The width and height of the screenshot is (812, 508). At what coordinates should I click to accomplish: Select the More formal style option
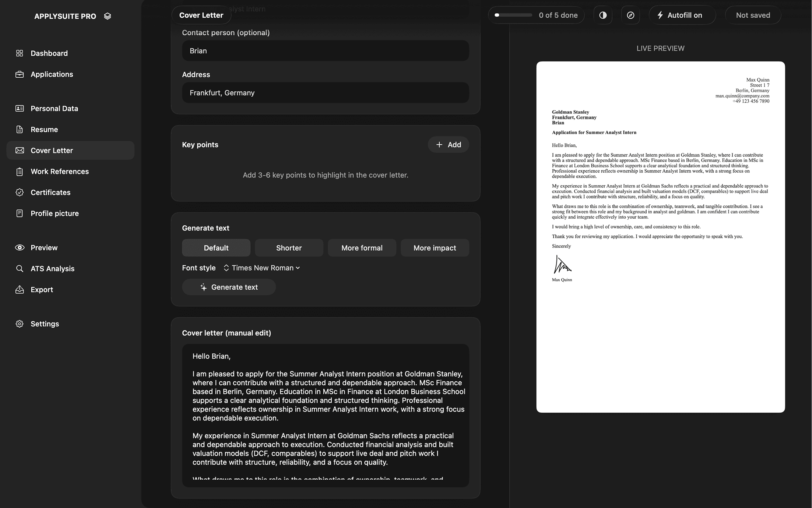click(x=362, y=248)
